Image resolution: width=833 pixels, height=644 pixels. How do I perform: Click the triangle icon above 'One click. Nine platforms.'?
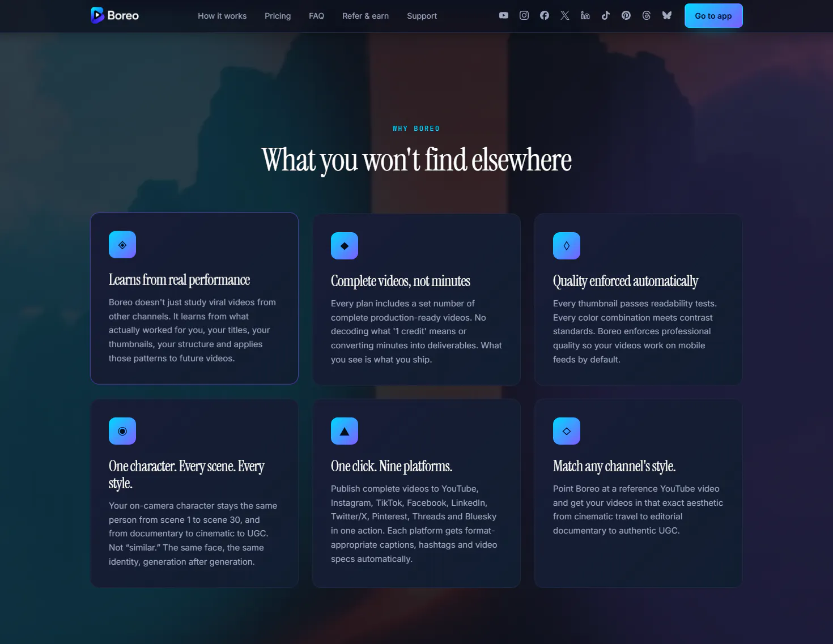345,431
